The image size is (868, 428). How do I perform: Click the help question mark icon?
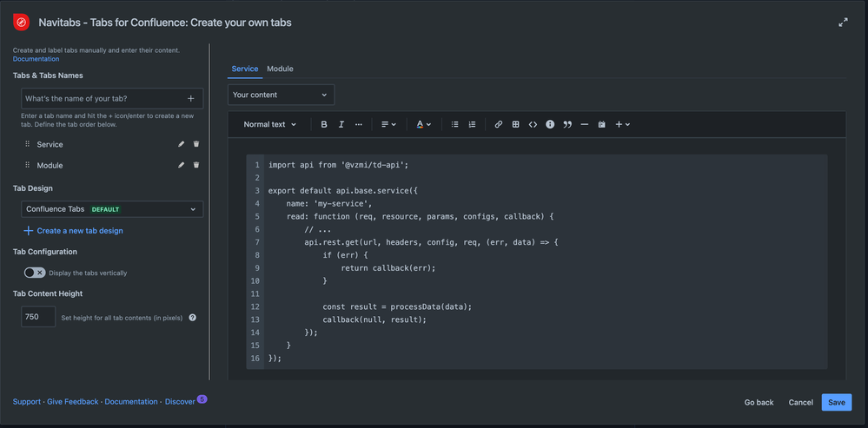(192, 318)
